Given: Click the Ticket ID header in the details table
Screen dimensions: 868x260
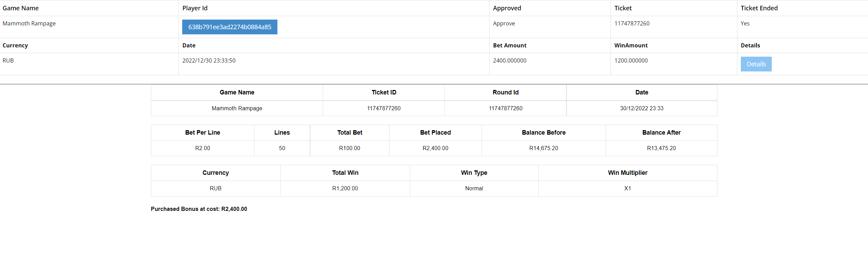Looking at the screenshot, I should point(384,92).
